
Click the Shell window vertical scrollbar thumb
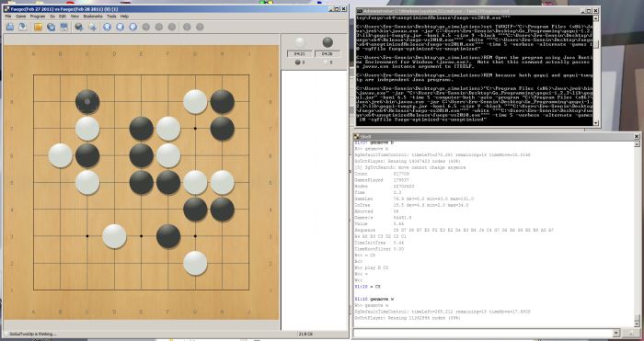pos(637,317)
